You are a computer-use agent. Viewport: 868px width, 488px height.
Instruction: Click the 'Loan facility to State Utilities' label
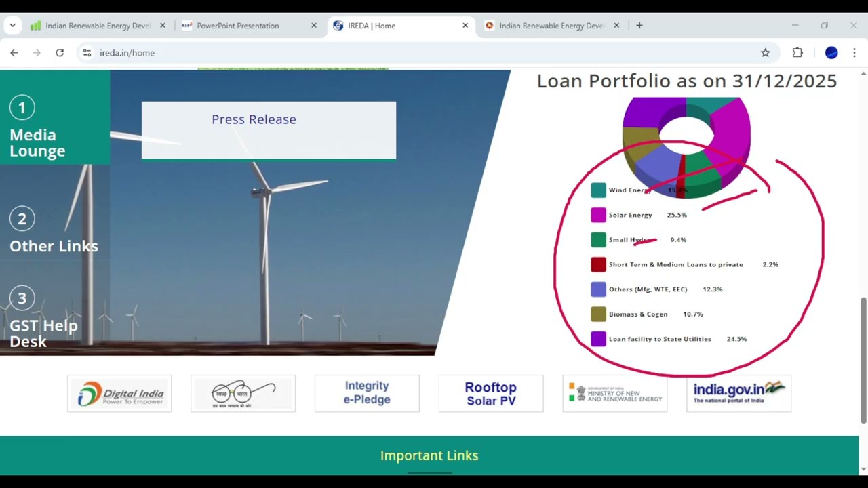pyautogui.click(x=660, y=339)
